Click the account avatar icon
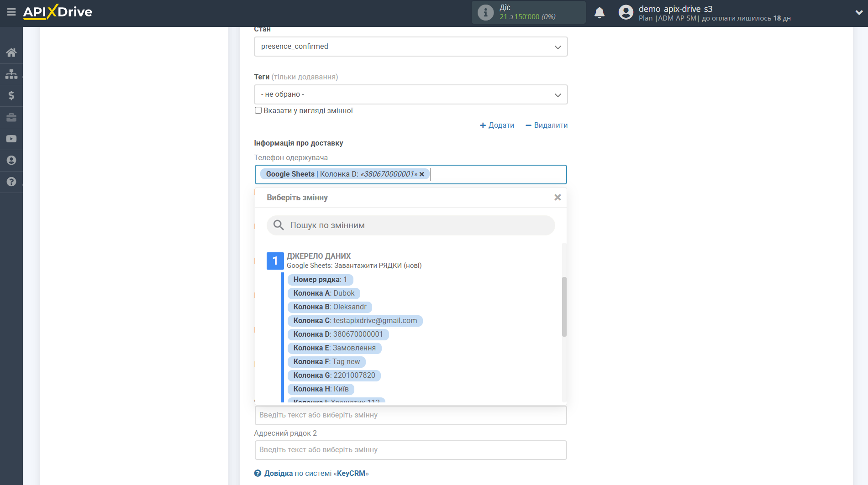The width and height of the screenshot is (868, 485). coord(626,12)
